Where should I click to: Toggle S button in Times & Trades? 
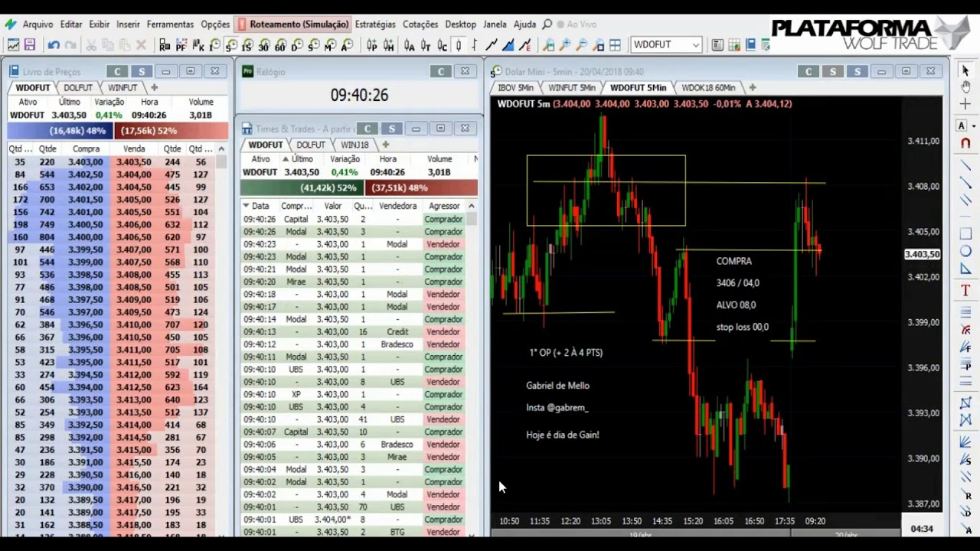(x=391, y=128)
